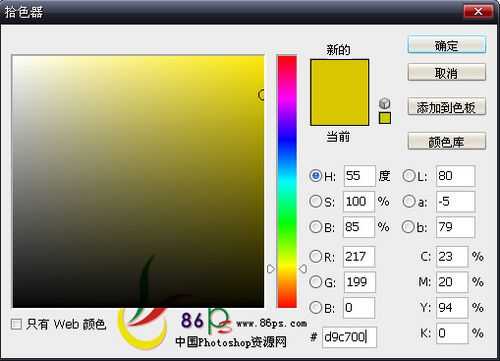The image size is (500, 361).
Task: Click the out-of-gamut warning cube icon
Action: tap(385, 103)
